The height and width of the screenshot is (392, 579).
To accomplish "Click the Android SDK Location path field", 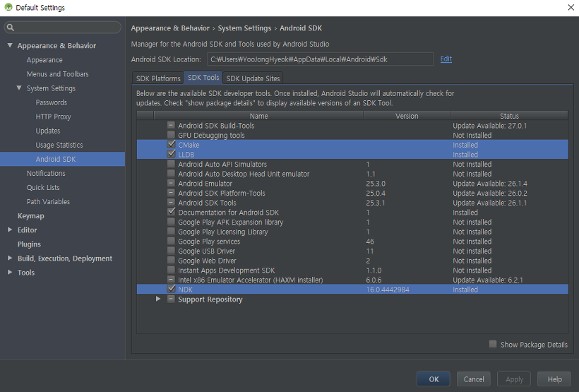I will pyautogui.click(x=320, y=59).
